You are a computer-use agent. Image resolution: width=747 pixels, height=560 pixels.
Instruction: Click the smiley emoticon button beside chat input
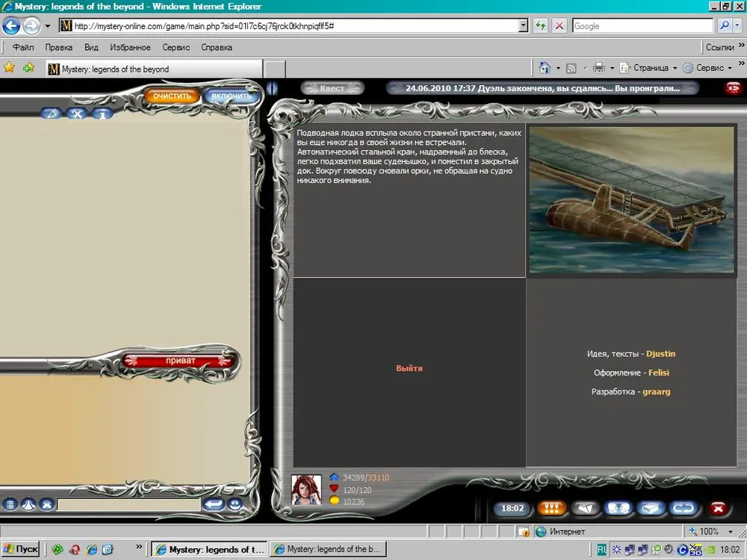(235, 505)
